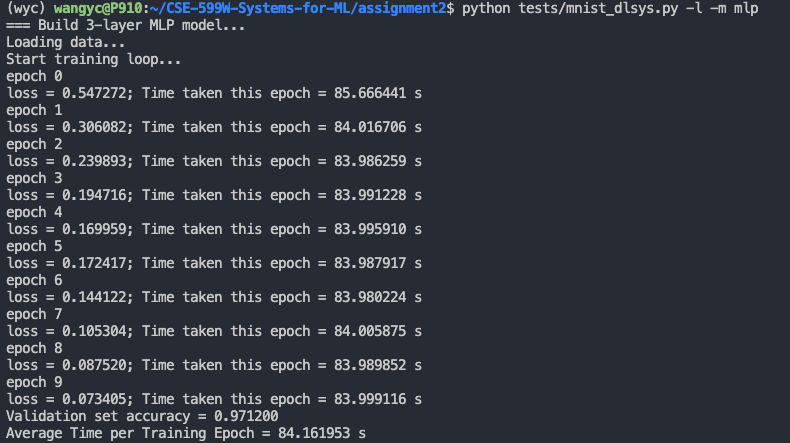Click the "Loading data..." line

tap(66, 43)
